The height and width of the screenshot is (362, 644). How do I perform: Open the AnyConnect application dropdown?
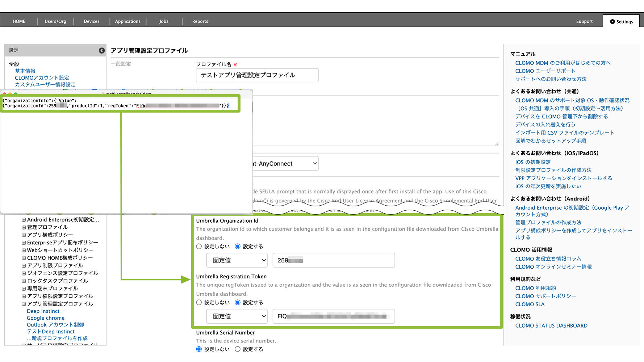click(x=285, y=164)
